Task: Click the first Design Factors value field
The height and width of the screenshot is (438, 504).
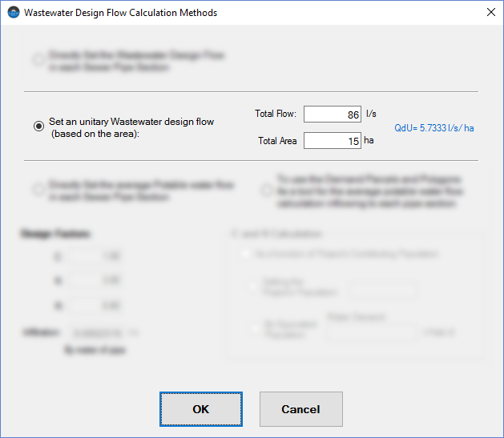Action: coord(95,257)
